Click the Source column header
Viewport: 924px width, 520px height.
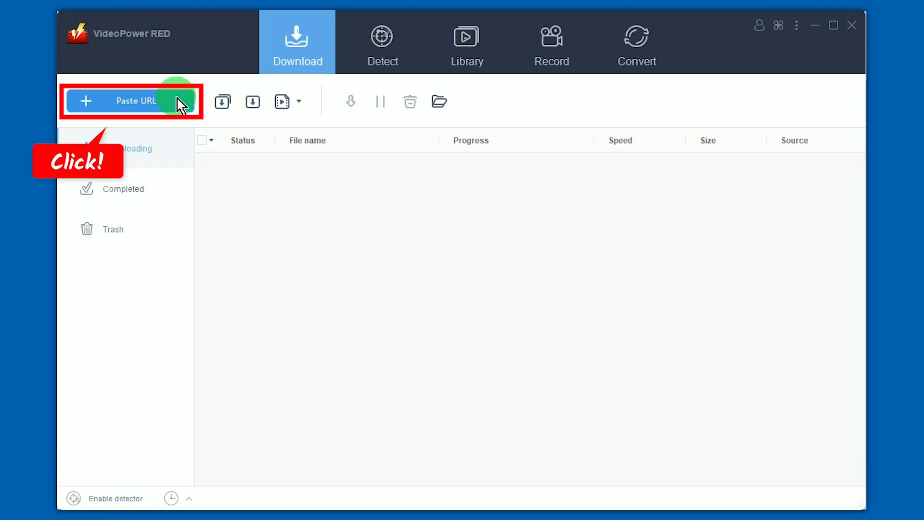pyautogui.click(x=794, y=140)
